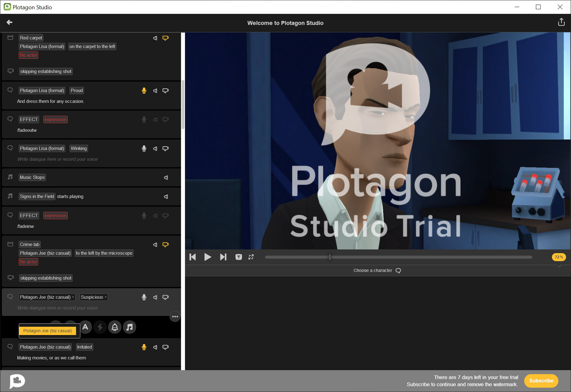Toggle the speaker on Signs in the Field row
The image size is (571, 392).
pyautogui.click(x=166, y=196)
